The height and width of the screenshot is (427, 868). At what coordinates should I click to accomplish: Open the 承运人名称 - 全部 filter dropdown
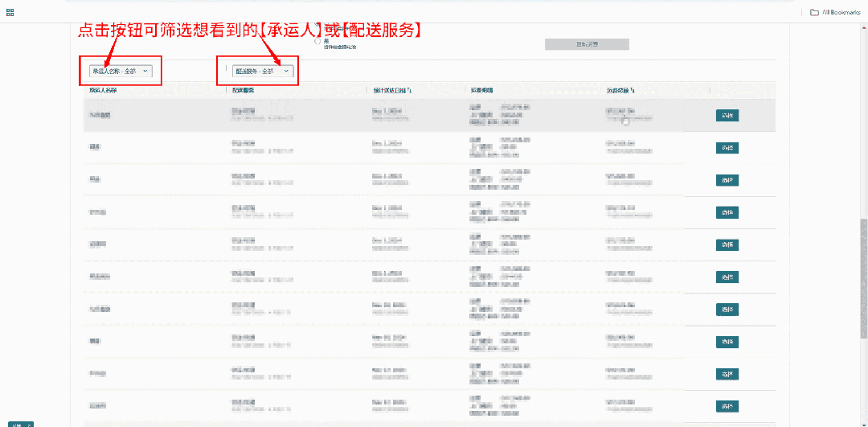pos(120,71)
